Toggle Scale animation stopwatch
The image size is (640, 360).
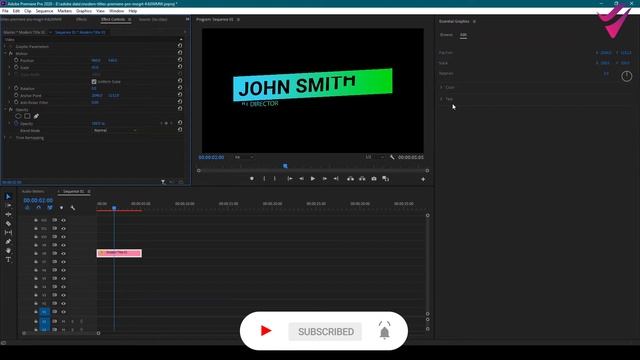(x=16, y=67)
